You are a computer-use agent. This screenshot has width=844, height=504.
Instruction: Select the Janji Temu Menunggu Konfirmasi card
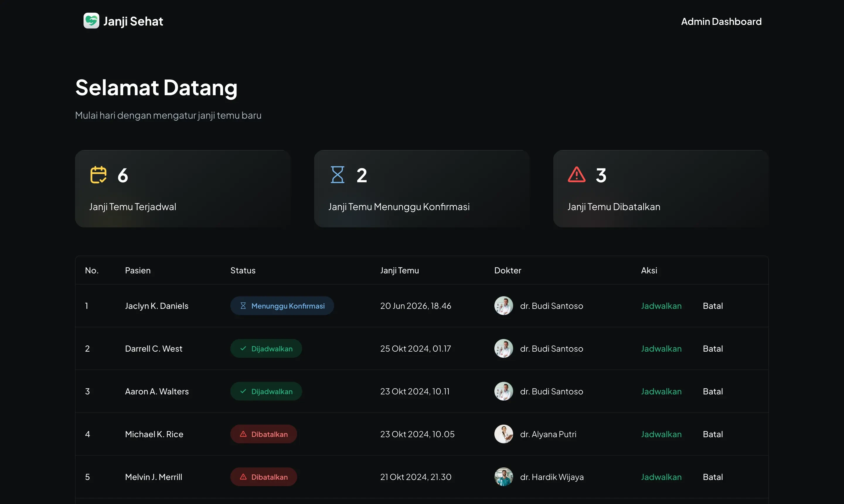tap(422, 189)
